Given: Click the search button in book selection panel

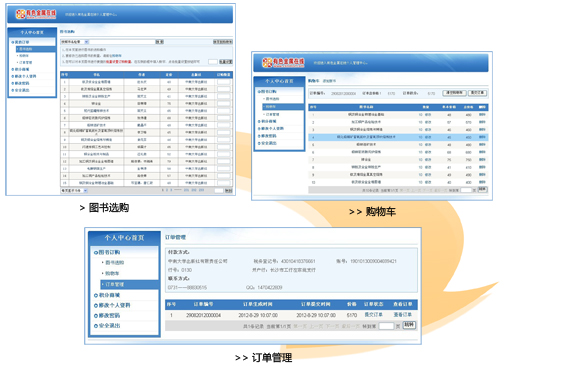Looking at the screenshot, I should coord(159,42).
